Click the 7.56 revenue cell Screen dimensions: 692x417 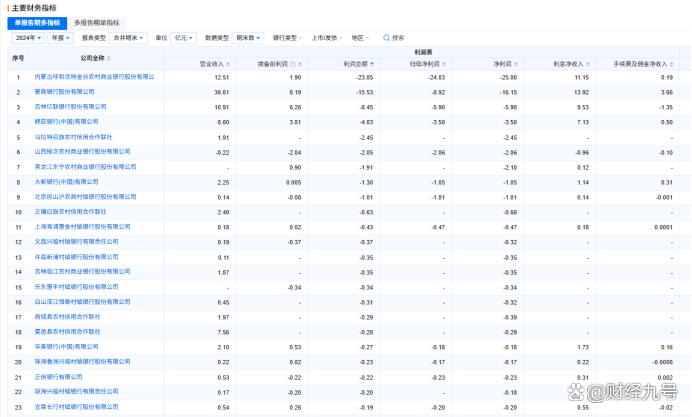coord(223,333)
